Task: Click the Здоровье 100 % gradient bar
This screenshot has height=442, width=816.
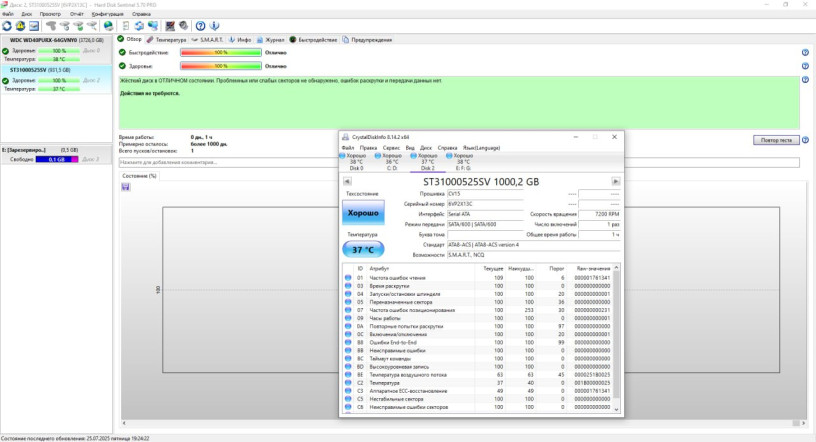Action: pyautogui.click(x=221, y=66)
